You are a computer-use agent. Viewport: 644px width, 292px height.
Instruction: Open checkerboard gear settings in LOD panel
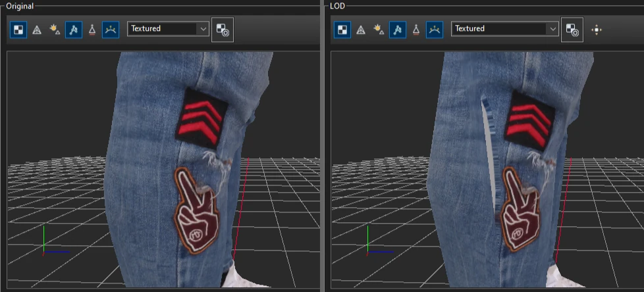point(572,30)
